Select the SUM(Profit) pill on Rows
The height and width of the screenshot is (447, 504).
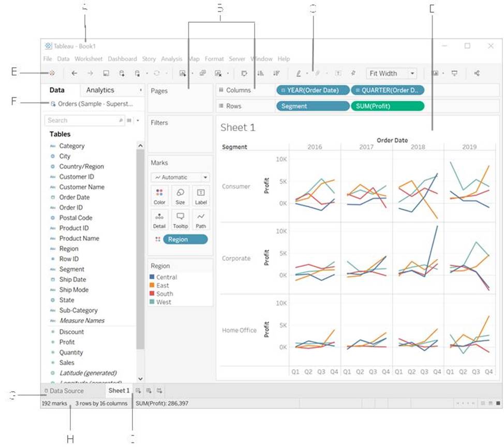(x=387, y=106)
